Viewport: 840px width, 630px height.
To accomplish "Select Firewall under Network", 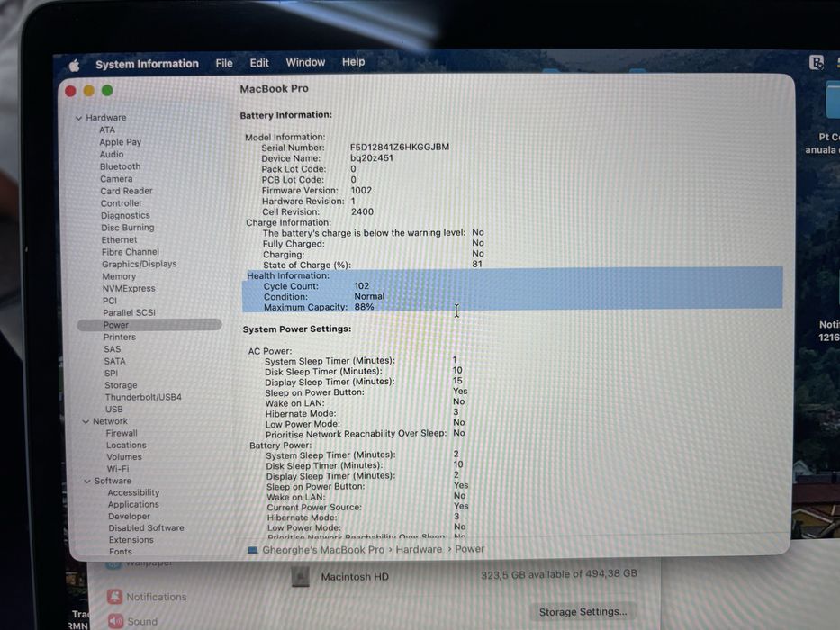I will pos(122,433).
